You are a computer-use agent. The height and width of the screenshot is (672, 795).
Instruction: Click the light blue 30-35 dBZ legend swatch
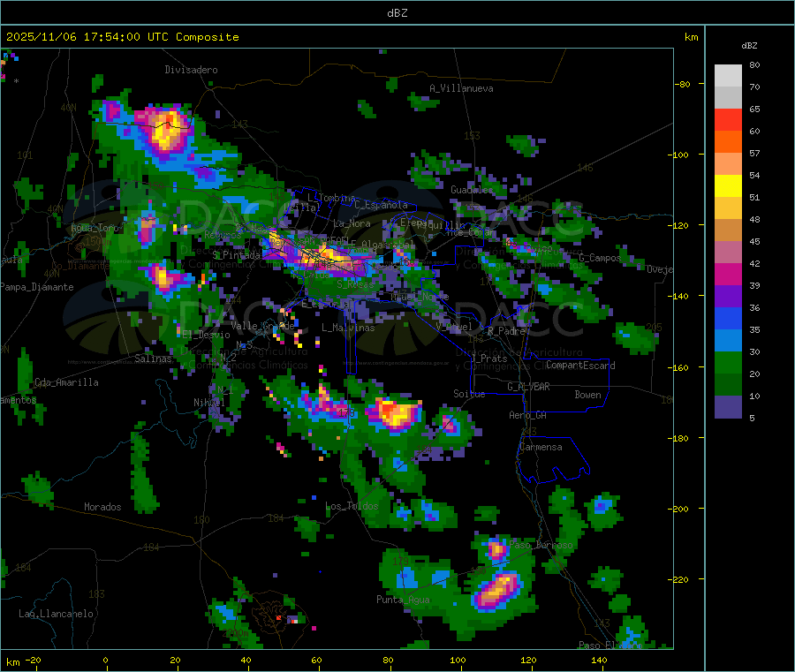(728, 341)
